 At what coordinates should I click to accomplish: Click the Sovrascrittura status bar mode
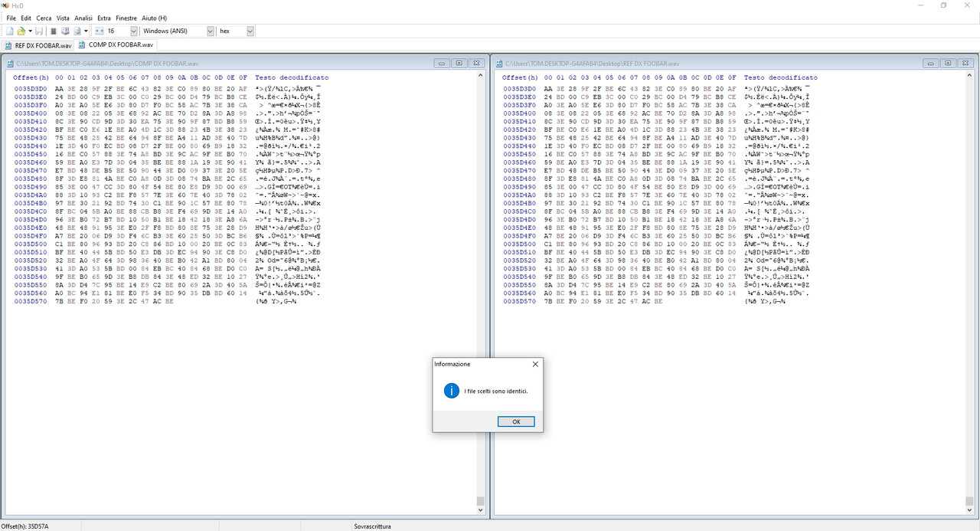tap(372, 526)
